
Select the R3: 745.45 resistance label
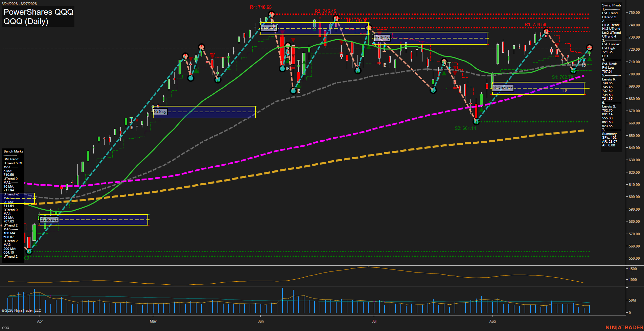click(325, 11)
